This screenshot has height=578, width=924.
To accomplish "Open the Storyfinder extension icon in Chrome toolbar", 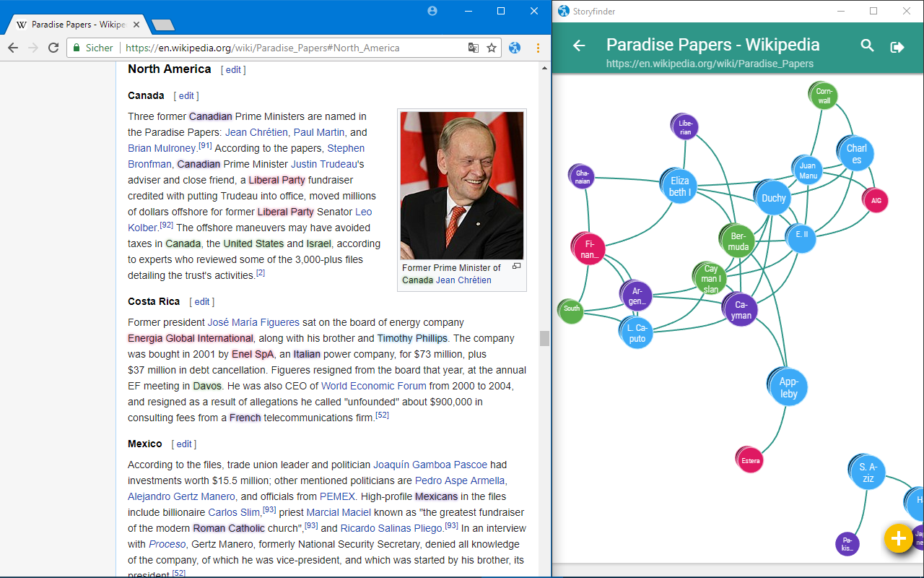I will (515, 48).
